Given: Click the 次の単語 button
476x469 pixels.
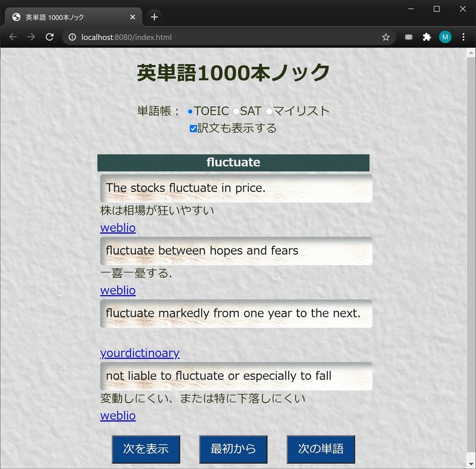Looking at the screenshot, I should [321, 449].
